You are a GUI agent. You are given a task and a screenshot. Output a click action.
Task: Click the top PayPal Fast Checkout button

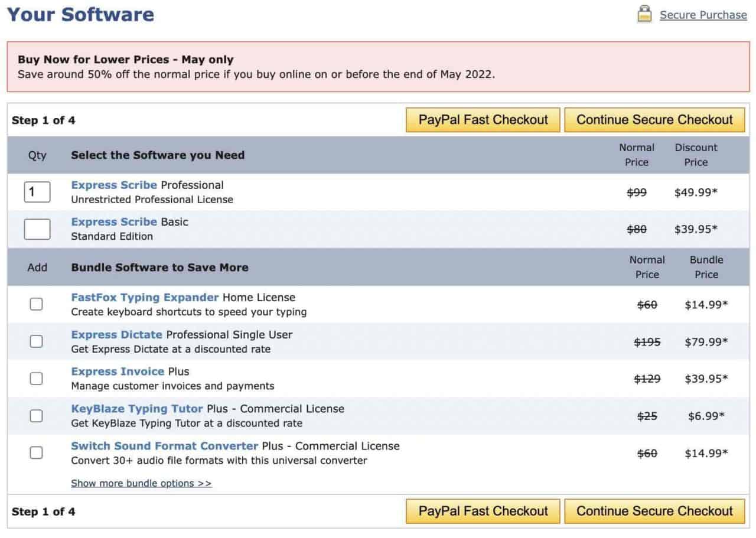(x=483, y=119)
